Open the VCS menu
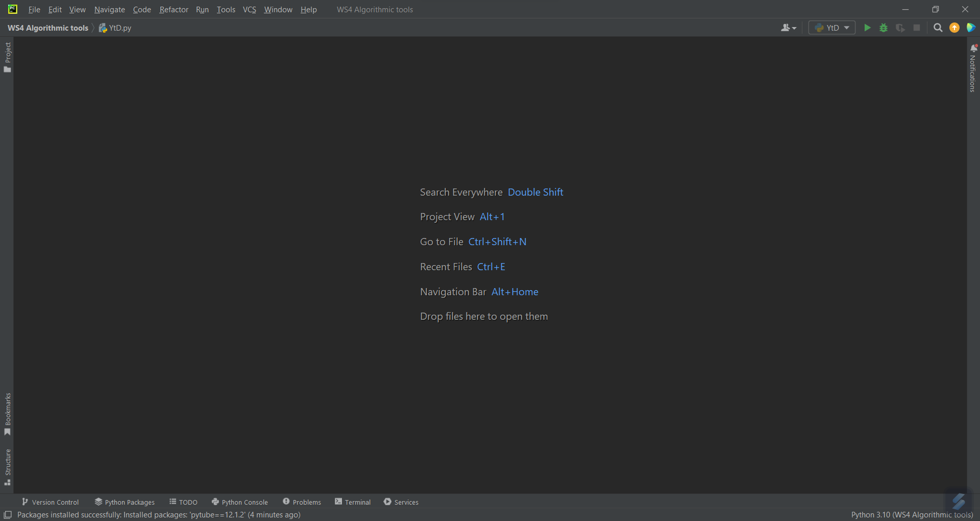Image resolution: width=980 pixels, height=521 pixels. point(250,10)
